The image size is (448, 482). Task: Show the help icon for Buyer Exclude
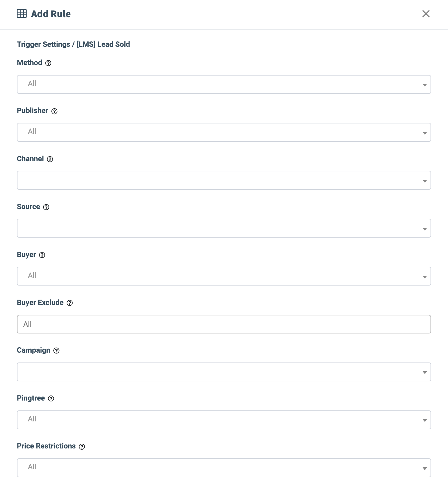(x=70, y=303)
